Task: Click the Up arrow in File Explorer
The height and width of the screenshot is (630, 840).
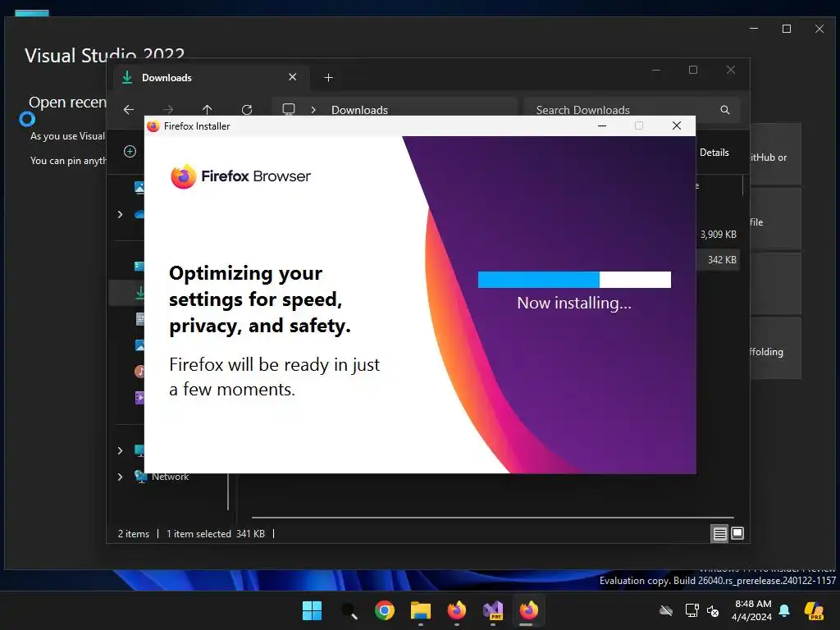Action: click(208, 110)
